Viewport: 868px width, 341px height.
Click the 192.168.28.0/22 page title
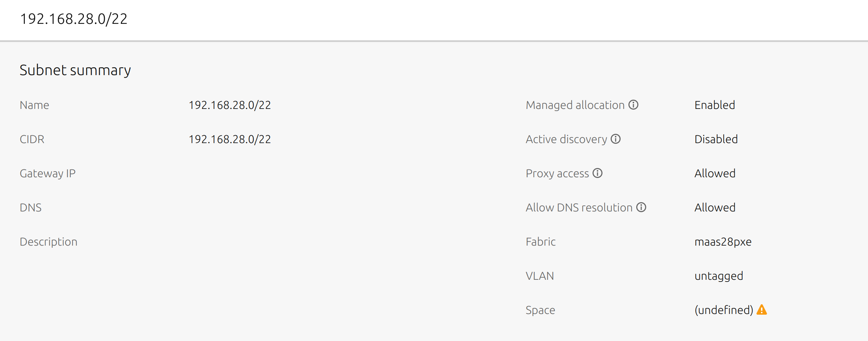[x=74, y=19]
